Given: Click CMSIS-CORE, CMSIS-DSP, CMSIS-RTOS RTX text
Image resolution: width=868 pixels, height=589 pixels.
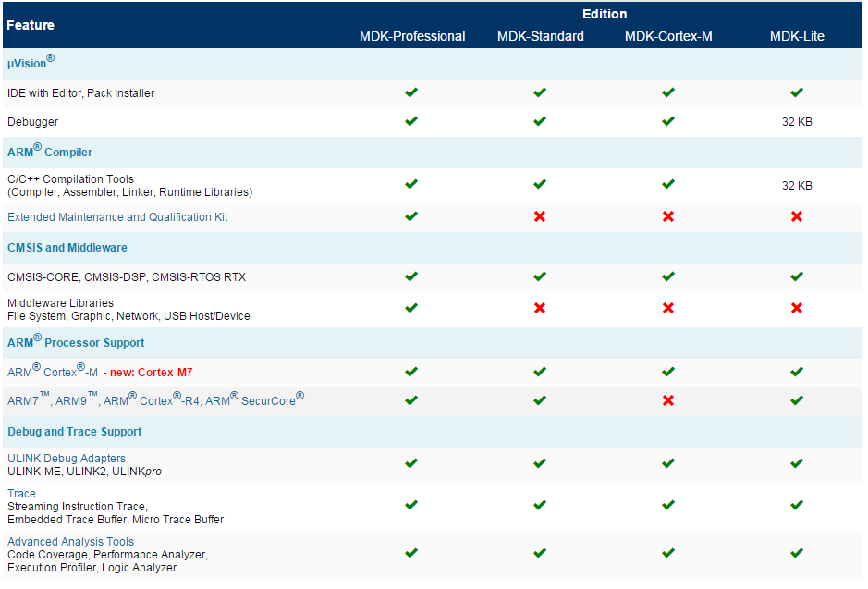Looking at the screenshot, I should click(x=127, y=276).
